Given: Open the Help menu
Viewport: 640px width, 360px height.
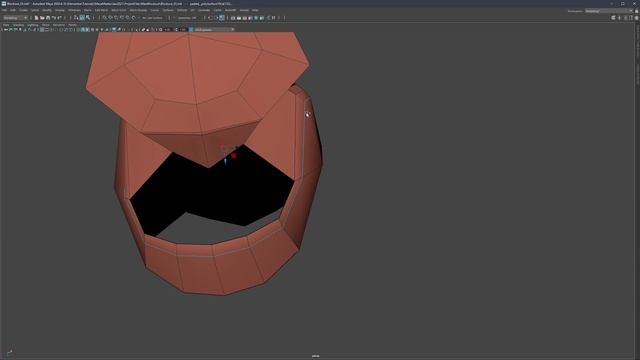Looking at the screenshot, I should [255, 10].
